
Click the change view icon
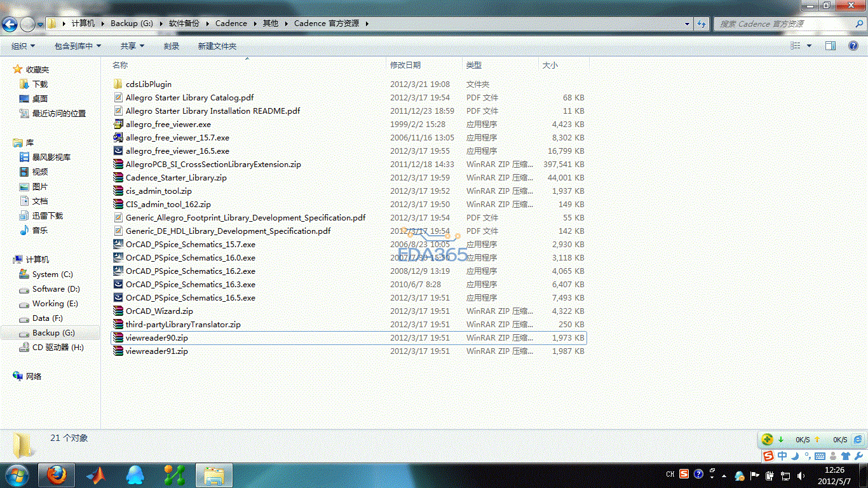796,46
